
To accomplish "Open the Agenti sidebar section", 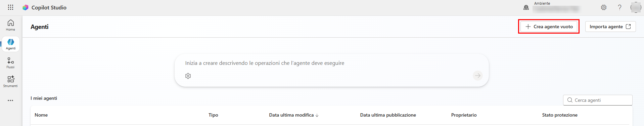I will pos(10,44).
